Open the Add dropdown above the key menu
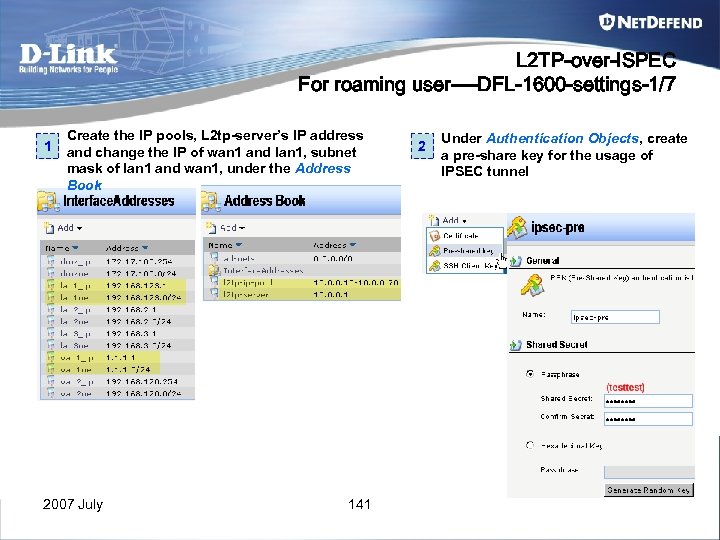This screenshot has width=720, height=540. (x=448, y=220)
